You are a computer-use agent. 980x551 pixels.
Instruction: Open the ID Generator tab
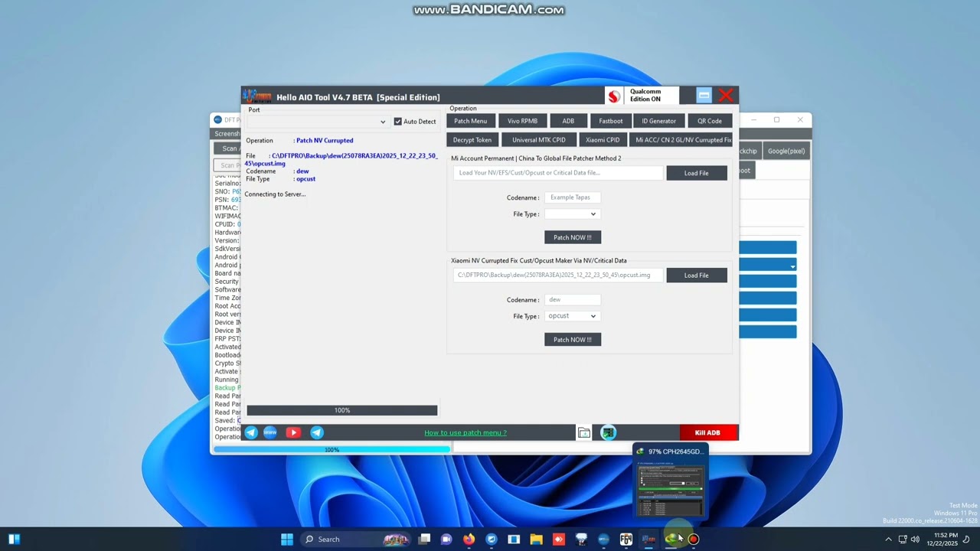[x=659, y=121]
